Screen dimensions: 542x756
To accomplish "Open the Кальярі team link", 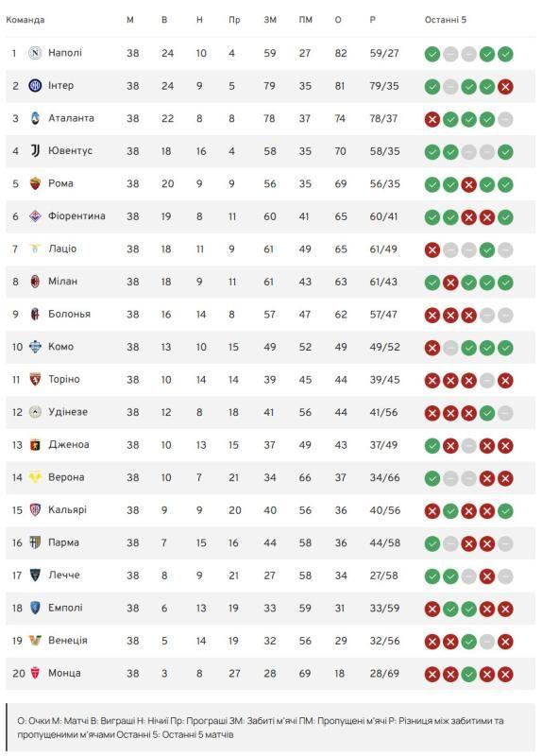I will click(x=67, y=509).
